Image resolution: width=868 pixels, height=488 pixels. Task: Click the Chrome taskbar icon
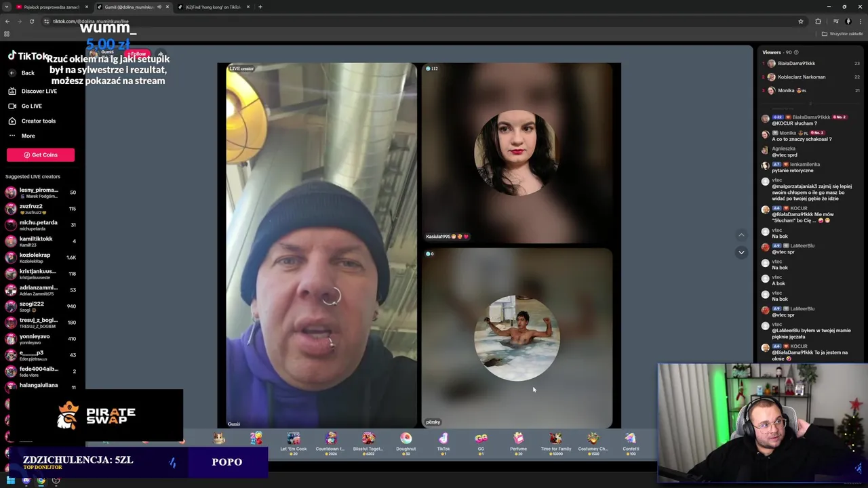pos(41,481)
